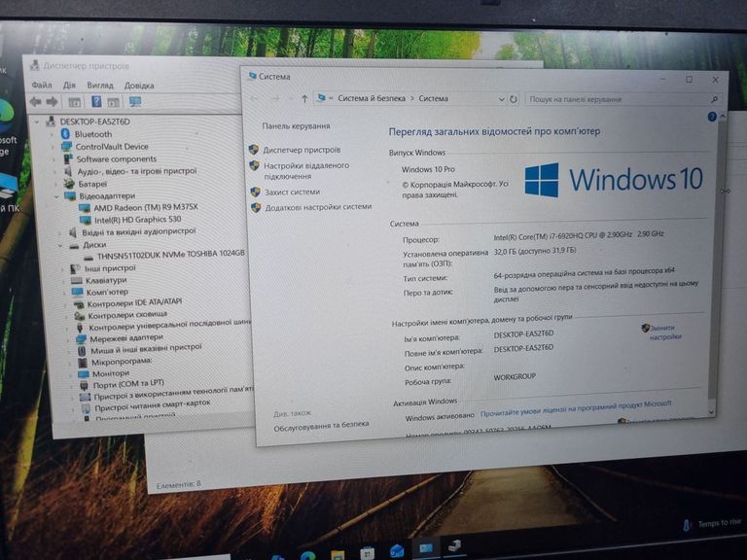
Task: Select Intel(R) HD Graphics 530 adapter
Action: [138, 220]
